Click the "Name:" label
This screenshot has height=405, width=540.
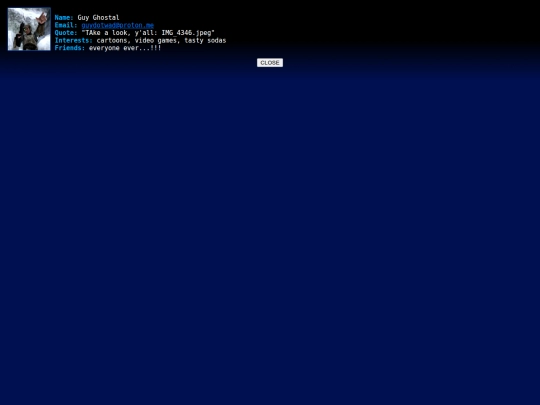(x=64, y=18)
